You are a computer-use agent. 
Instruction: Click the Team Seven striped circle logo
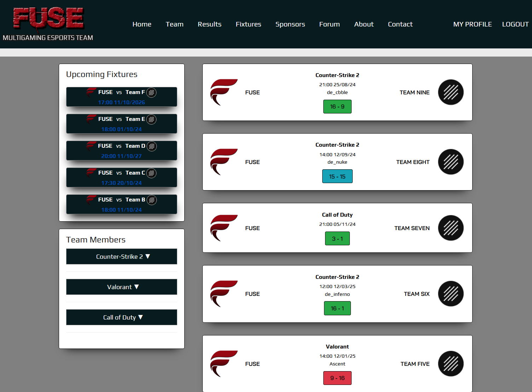point(451,228)
